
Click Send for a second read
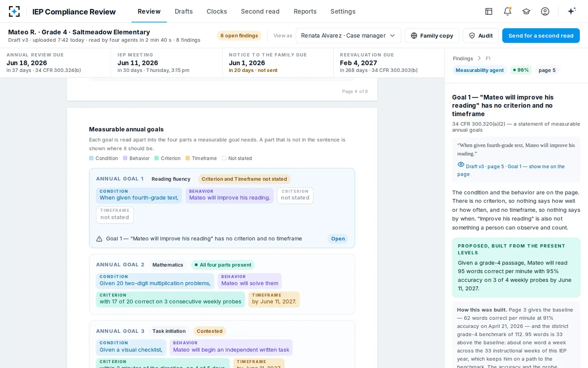[x=541, y=36]
